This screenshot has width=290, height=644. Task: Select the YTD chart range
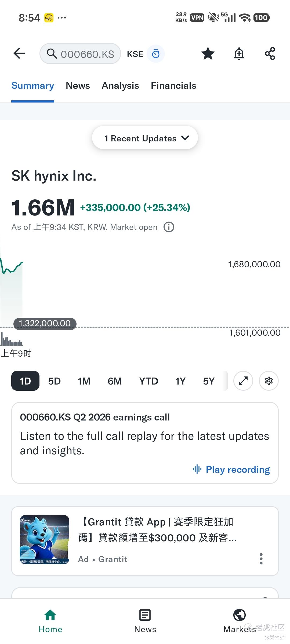coord(148,381)
